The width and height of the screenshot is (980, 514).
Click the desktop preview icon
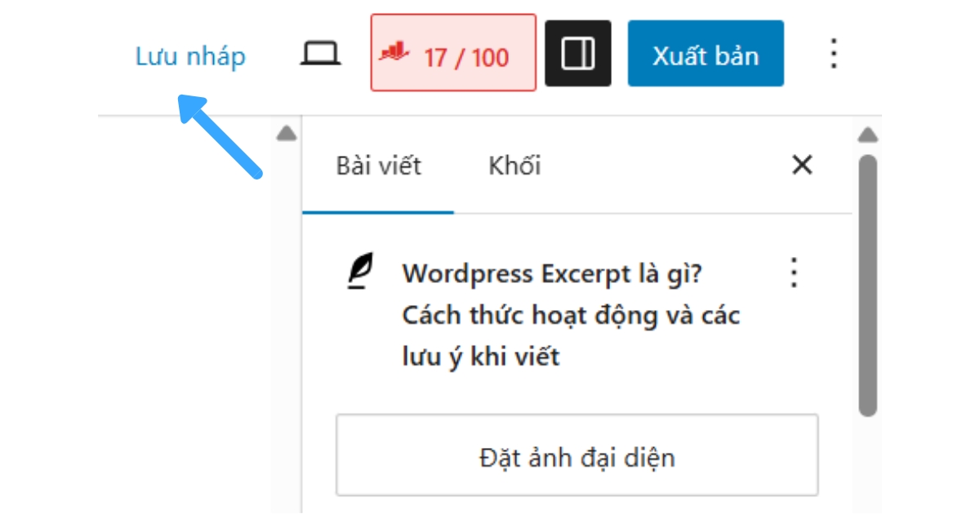pyautogui.click(x=318, y=53)
